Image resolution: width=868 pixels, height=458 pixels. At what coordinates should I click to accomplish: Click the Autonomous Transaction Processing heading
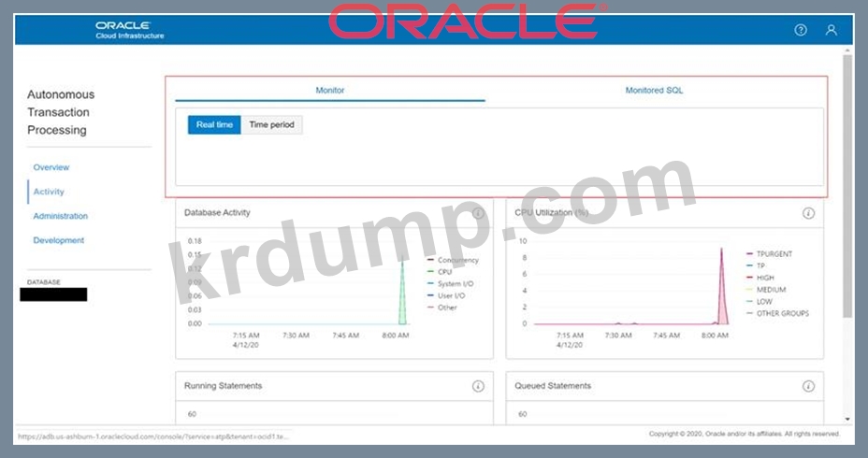pos(61,112)
